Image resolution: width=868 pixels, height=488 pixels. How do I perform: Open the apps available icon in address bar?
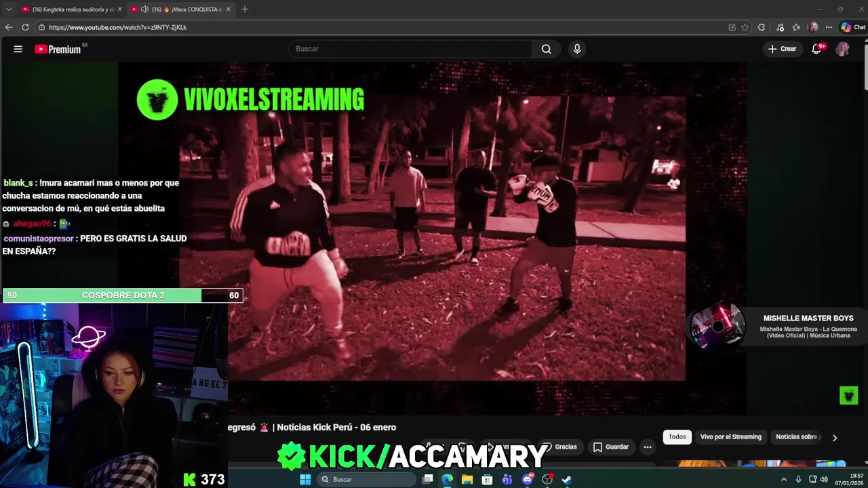coord(732,27)
